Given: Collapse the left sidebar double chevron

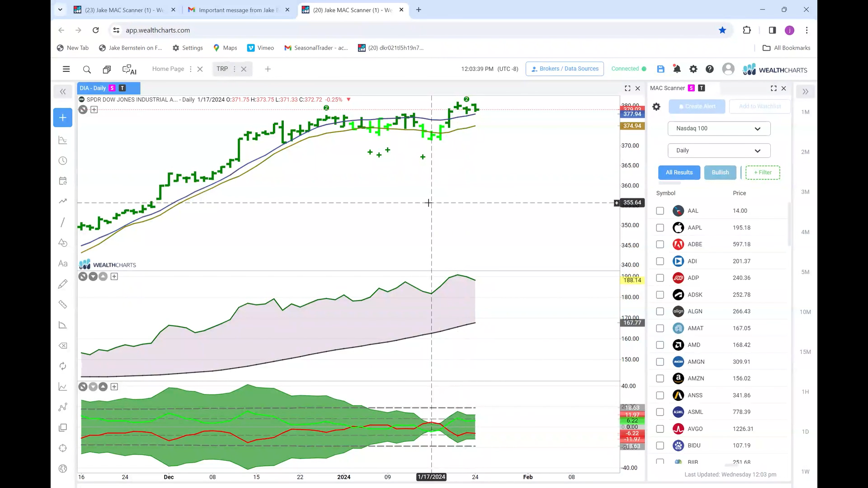Looking at the screenshot, I should click(x=63, y=92).
